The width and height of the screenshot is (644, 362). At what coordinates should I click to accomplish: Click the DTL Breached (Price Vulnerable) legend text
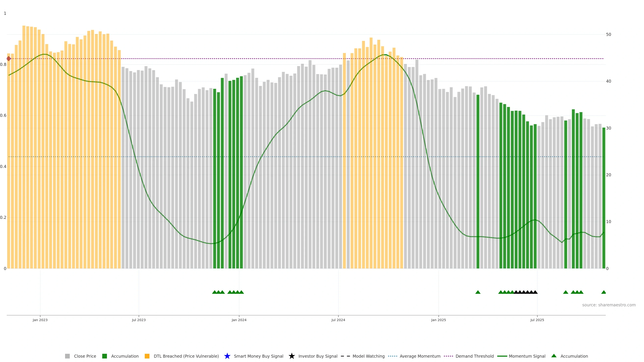click(x=186, y=356)
